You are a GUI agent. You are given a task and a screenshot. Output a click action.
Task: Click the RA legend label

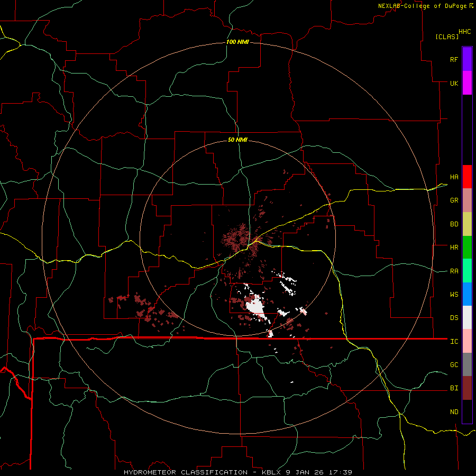pyautogui.click(x=454, y=271)
